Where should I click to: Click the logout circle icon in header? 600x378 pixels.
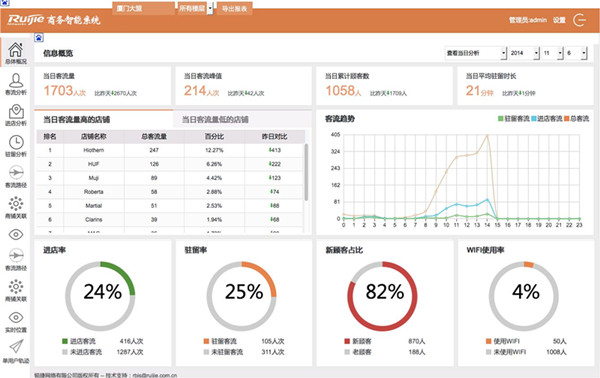click(x=579, y=20)
